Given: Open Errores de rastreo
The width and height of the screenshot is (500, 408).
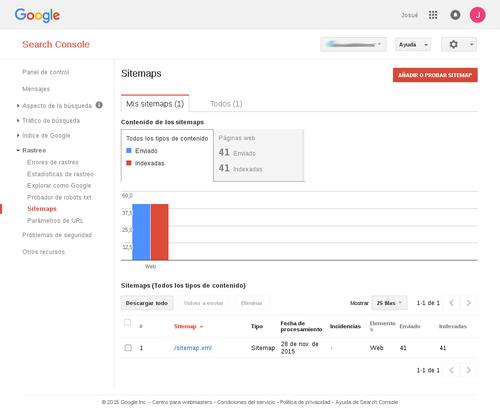Looking at the screenshot, I should click(53, 162).
